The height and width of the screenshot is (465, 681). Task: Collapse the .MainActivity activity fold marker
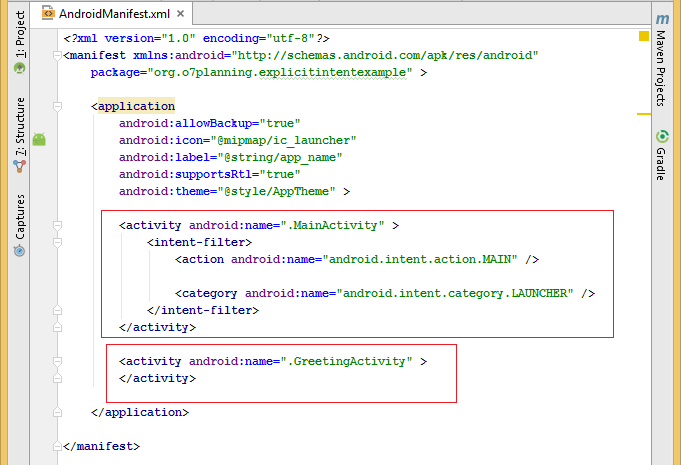pos(57,225)
